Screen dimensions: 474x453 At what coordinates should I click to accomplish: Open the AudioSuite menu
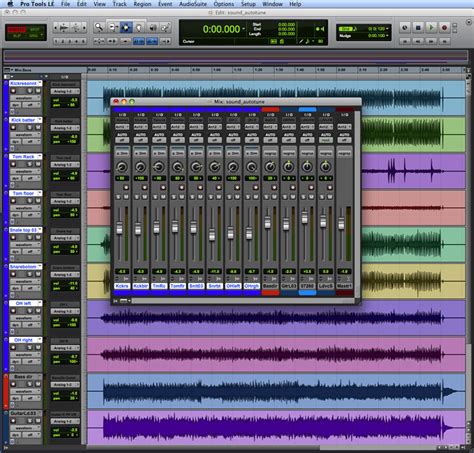pos(193,4)
